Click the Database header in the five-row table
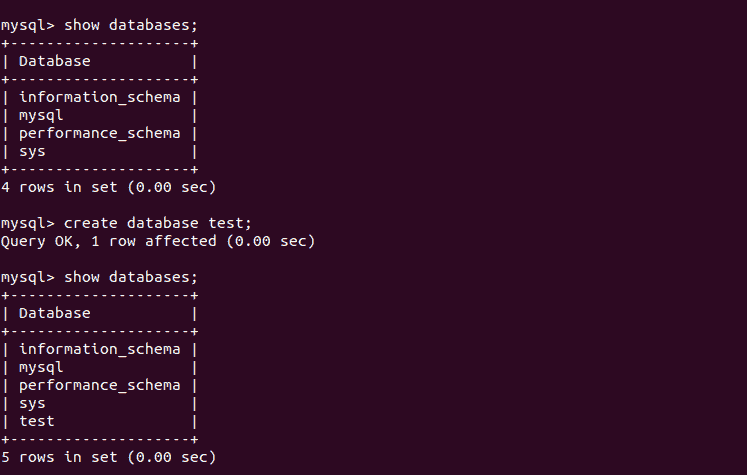Screen dimensions: 747x475 point(55,313)
